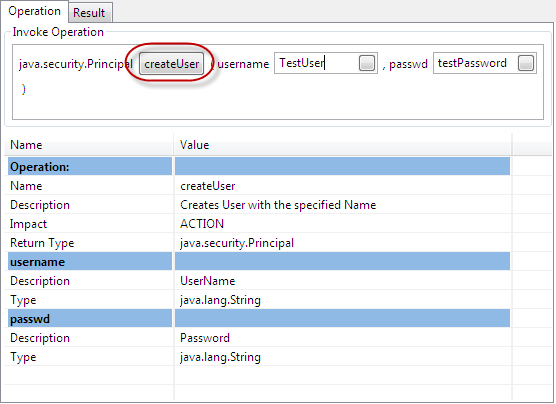This screenshot has width=556, height=404.
Task: Select the Return Type row
Action: tap(259, 243)
